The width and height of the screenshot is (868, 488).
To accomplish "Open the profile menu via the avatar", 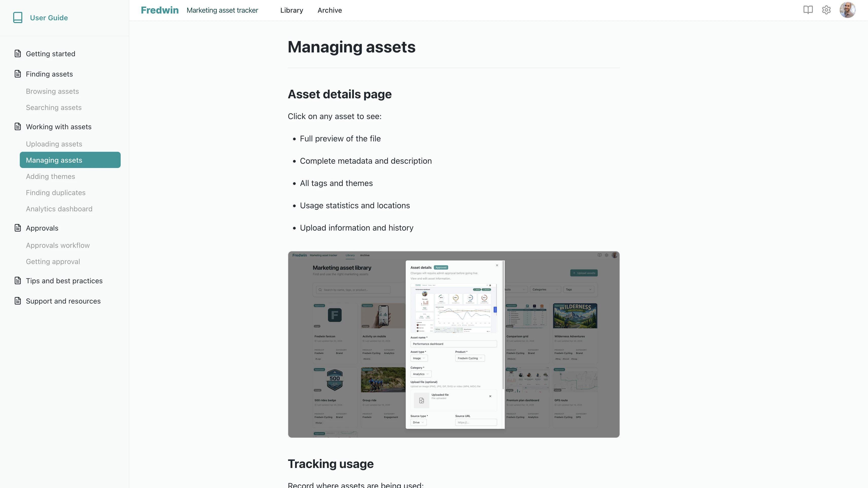I will 848,10.
